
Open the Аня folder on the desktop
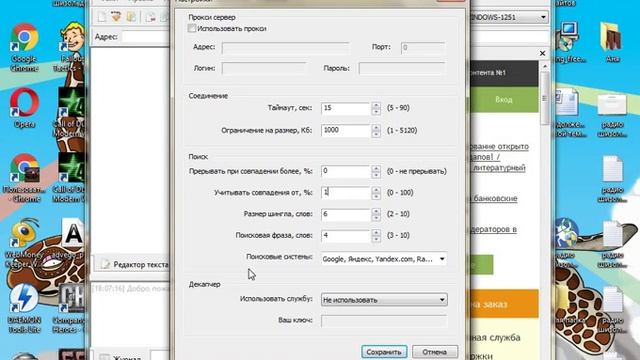tap(612, 42)
